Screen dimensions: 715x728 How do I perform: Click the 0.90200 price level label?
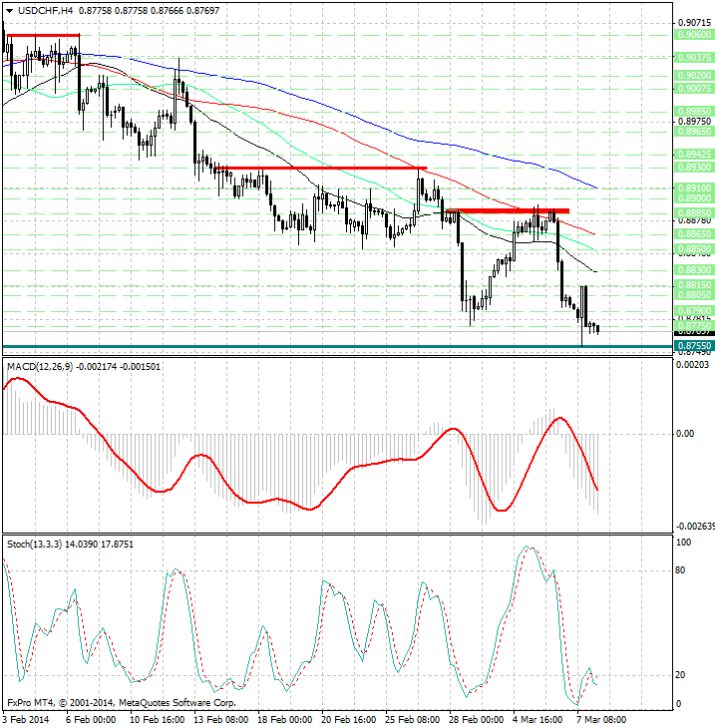694,75
